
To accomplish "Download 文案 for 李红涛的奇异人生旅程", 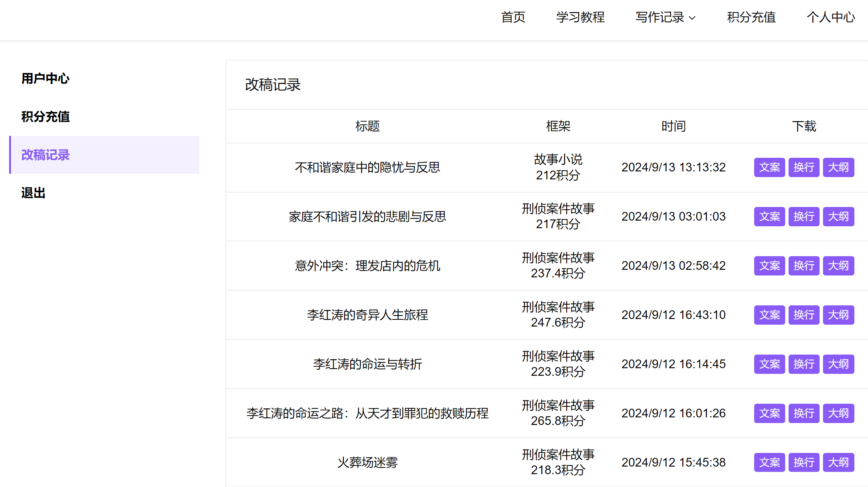I will point(769,315).
